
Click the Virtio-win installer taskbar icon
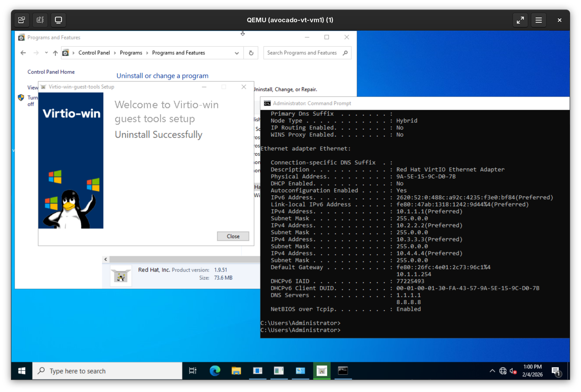click(321, 371)
